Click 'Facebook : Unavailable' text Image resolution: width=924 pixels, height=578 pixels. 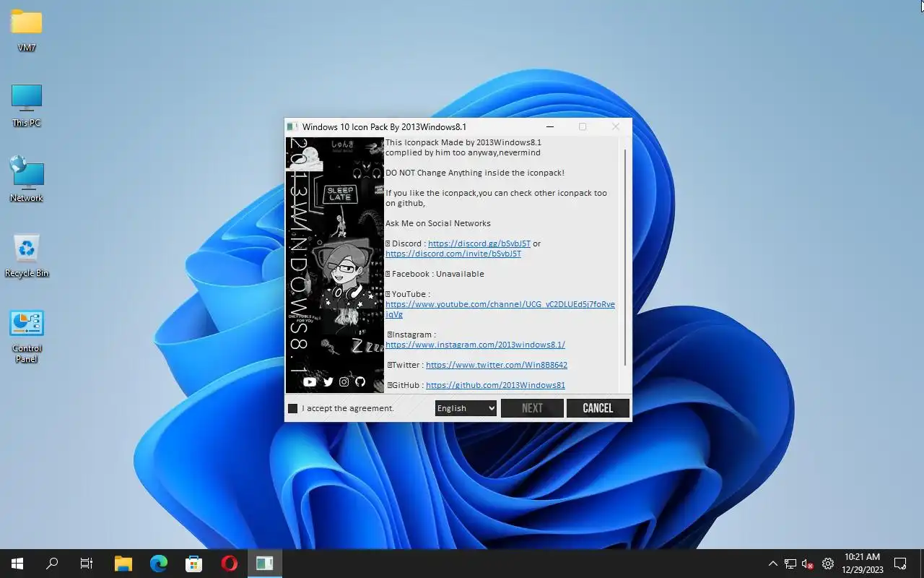click(438, 274)
